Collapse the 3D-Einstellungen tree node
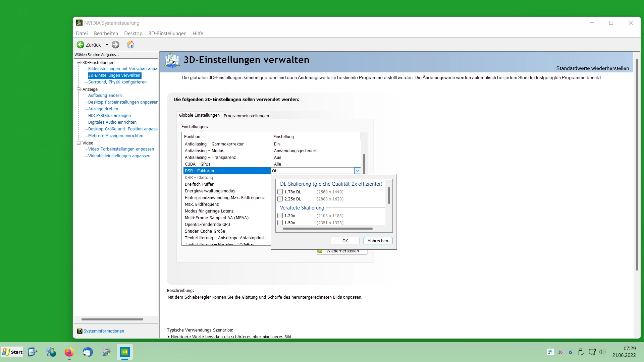 [79, 63]
